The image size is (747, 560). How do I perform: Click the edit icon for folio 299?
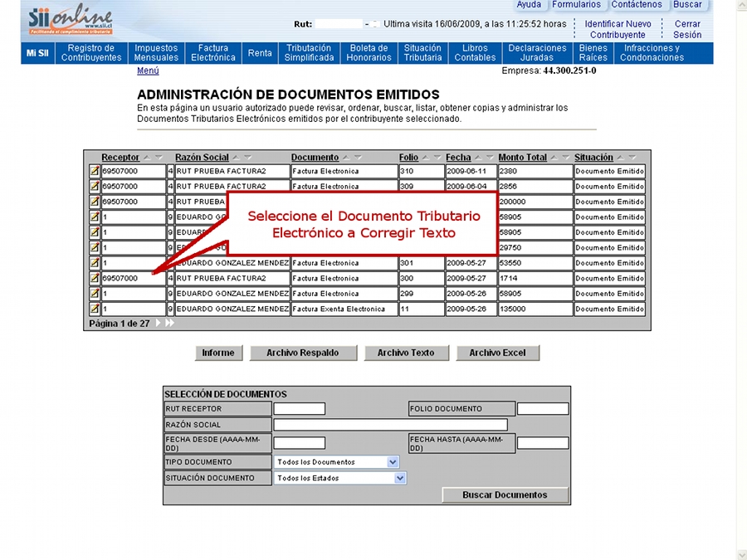point(95,294)
